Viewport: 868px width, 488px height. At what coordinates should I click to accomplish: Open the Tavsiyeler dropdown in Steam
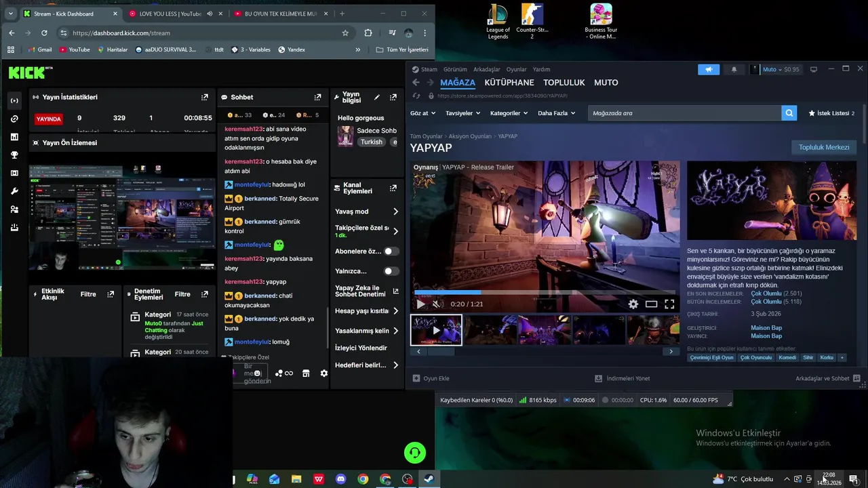462,113
